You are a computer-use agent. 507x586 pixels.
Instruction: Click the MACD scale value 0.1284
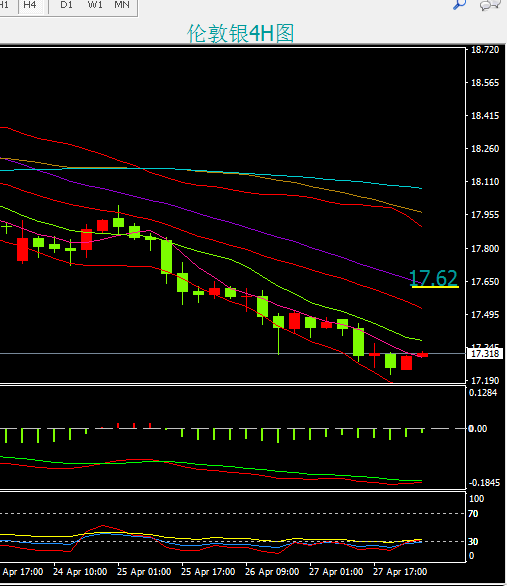(x=483, y=393)
